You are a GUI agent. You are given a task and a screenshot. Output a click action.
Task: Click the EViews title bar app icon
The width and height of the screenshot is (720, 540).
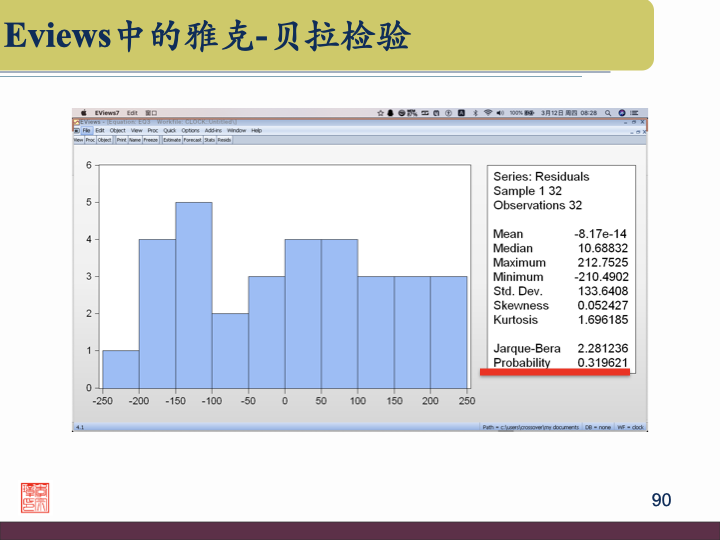[x=76, y=122]
